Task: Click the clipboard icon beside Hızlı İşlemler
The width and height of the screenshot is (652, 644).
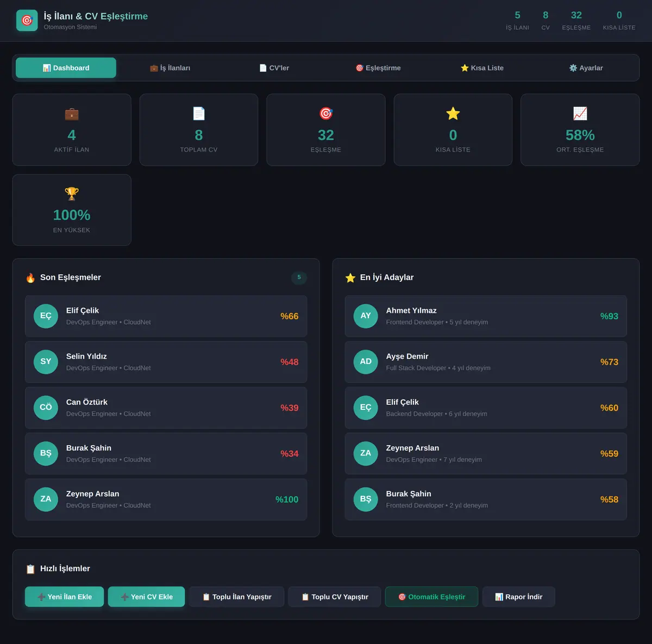Action: click(30, 569)
